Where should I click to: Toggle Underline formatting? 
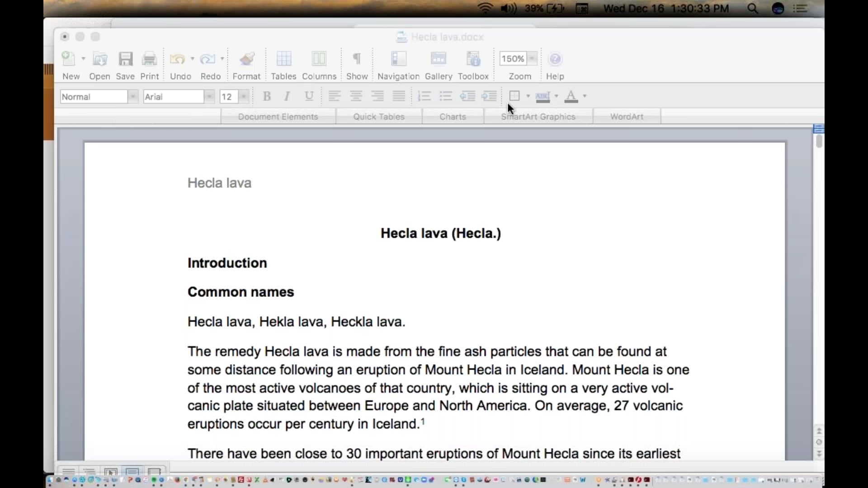click(309, 96)
